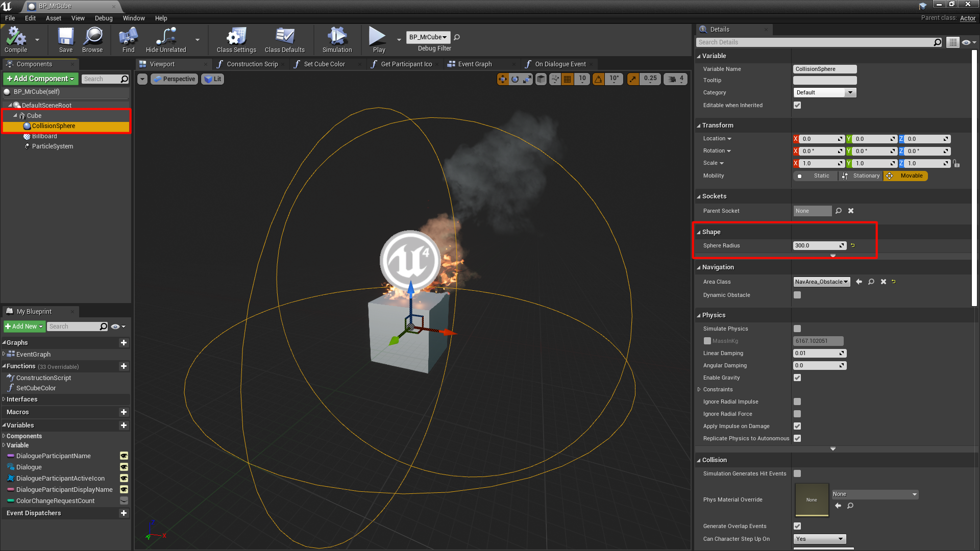Screen dimensions: 980x551
Task: Switch to Event Graph tab
Action: 475,64
